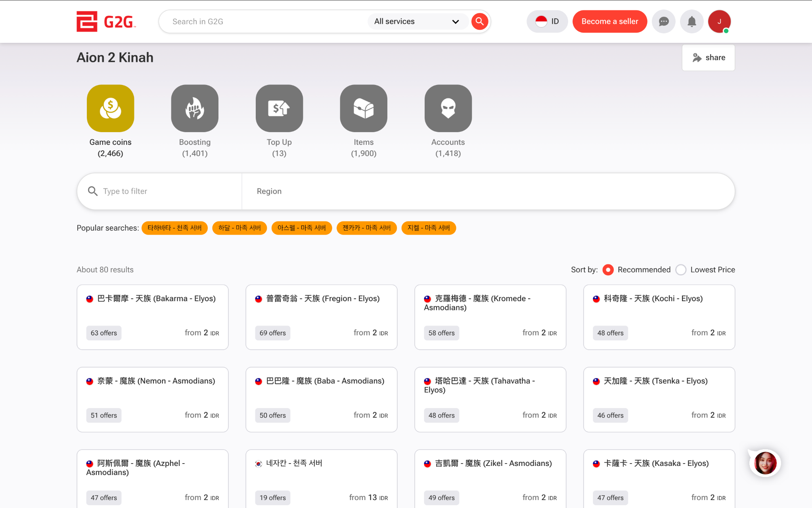Click the 49 offers badge
This screenshot has height=508, width=812.
click(442, 498)
